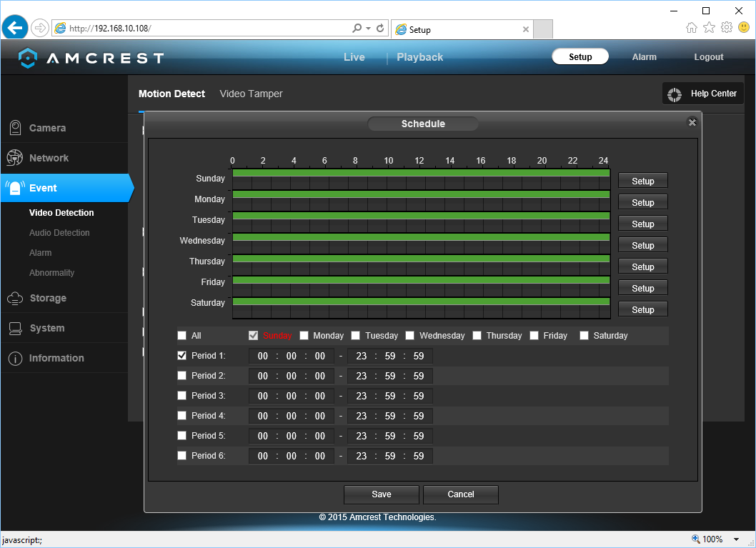Viewport: 756px width, 548px height.
Task: Open Help Center lifebuoy icon
Action: click(x=674, y=94)
